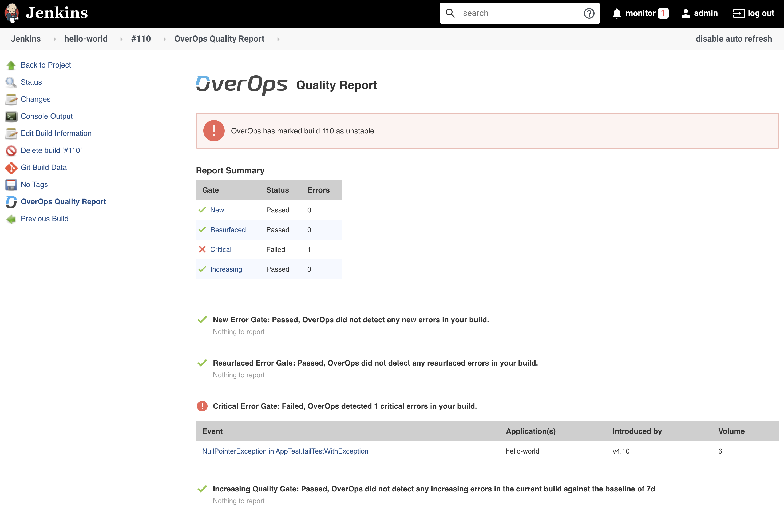The height and width of the screenshot is (532, 784).
Task: Click the log out text link
Action: 761,14
